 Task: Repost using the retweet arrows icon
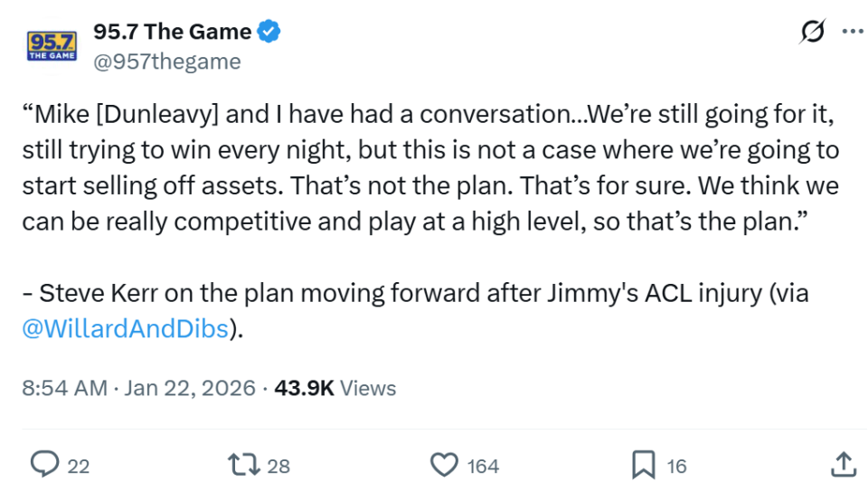tap(242, 465)
